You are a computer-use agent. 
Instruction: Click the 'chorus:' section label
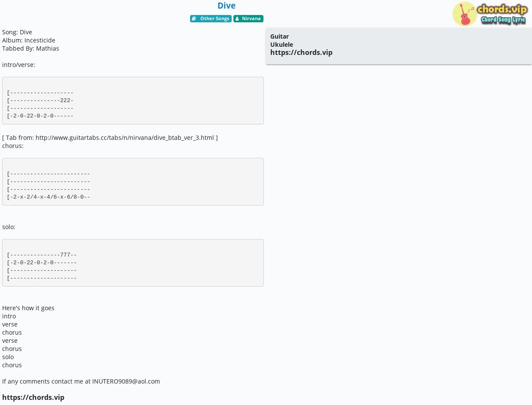(13, 146)
